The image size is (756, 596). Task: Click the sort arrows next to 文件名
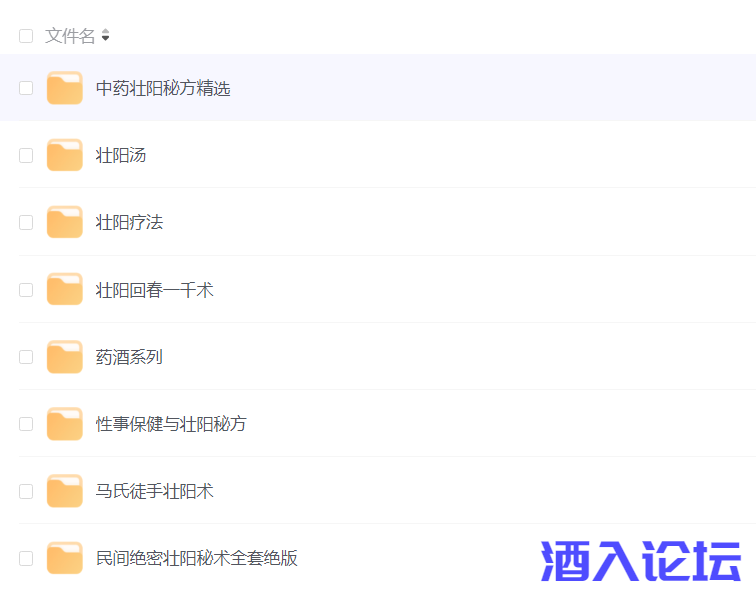(x=105, y=36)
